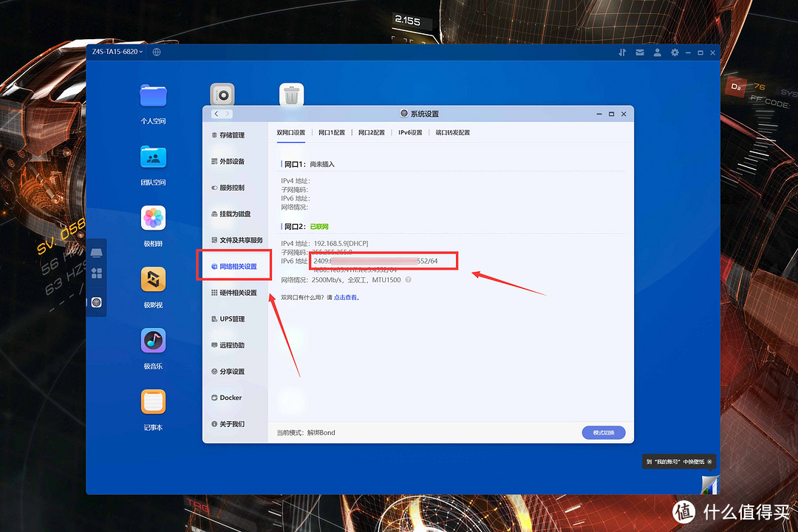The width and height of the screenshot is (798, 532).
Task: Click the transfer tasks icon in title bar
Action: click(x=621, y=52)
